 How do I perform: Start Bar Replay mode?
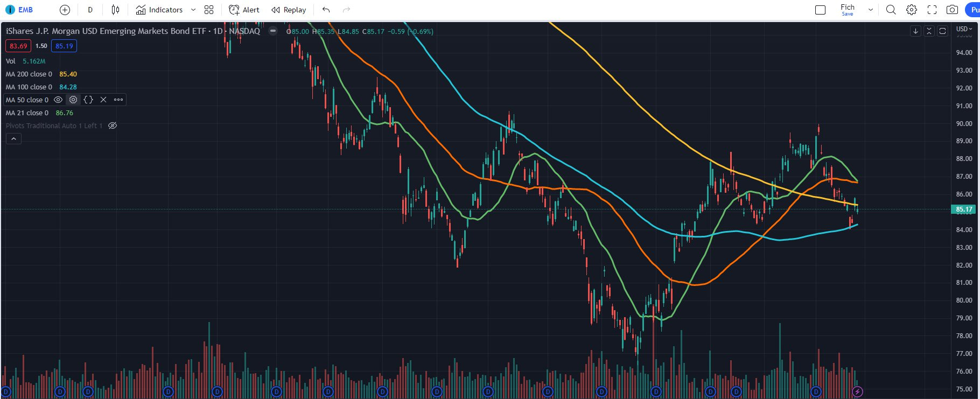[289, 10]
